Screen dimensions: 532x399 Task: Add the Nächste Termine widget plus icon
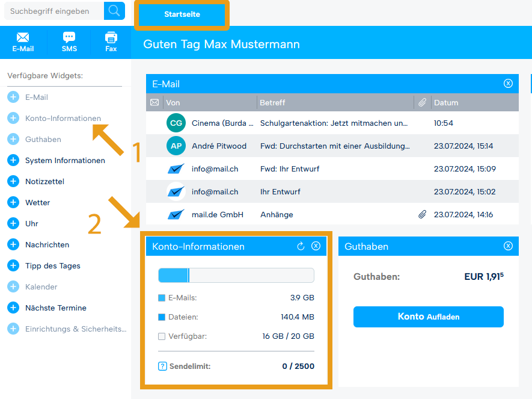click(x=13, y=308)
